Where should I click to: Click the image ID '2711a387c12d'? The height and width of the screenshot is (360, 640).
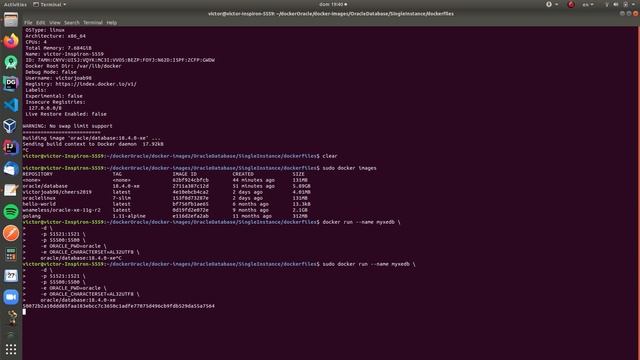[x=191, y=186]
